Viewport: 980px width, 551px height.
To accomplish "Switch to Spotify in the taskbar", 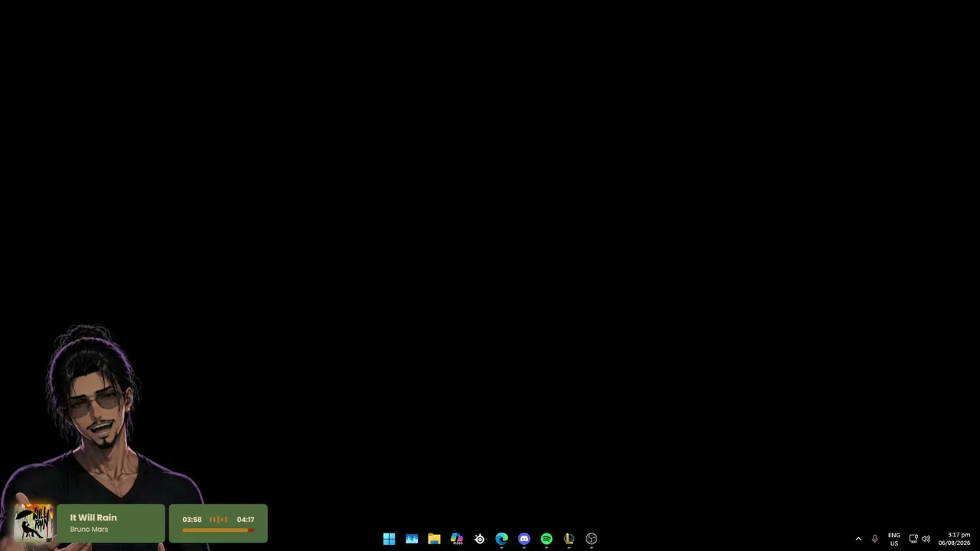I will tap(547, 539).
